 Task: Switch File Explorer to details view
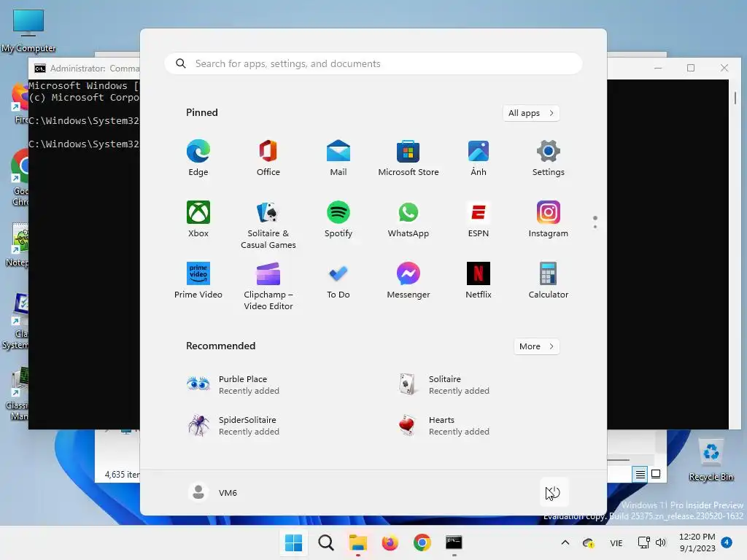640,474
